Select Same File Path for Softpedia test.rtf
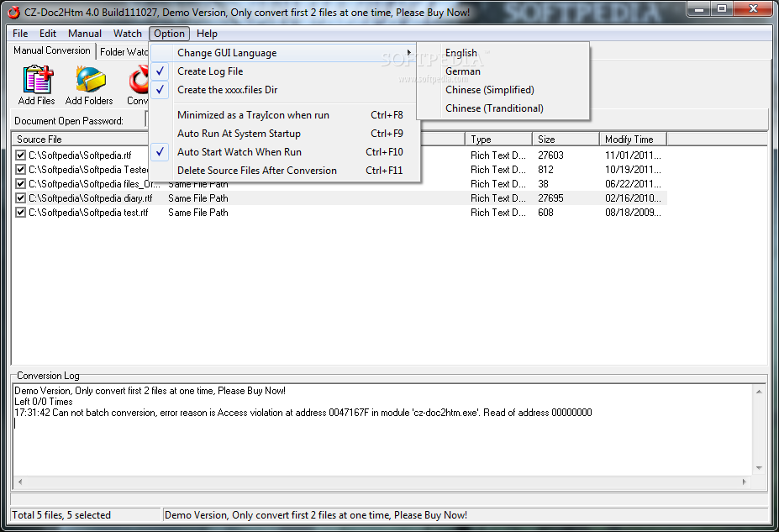779x532 pixels. 198,213
